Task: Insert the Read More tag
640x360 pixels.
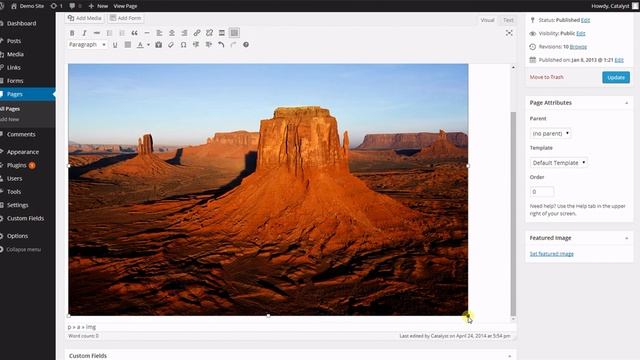Action: [222, 33]
